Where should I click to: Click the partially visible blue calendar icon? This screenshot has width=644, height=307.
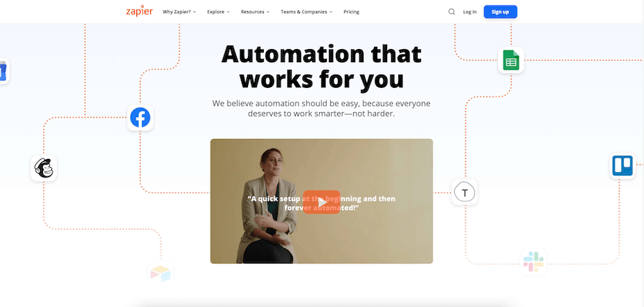pos(3,71)
